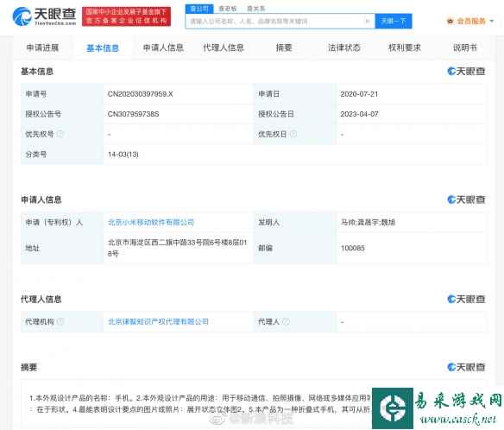Go to the 申请人信息 tab
504x430 pixels.
163,47
